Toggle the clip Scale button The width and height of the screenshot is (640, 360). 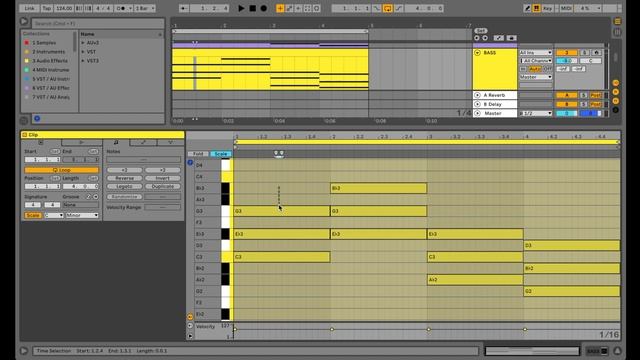tap(33, 215)
